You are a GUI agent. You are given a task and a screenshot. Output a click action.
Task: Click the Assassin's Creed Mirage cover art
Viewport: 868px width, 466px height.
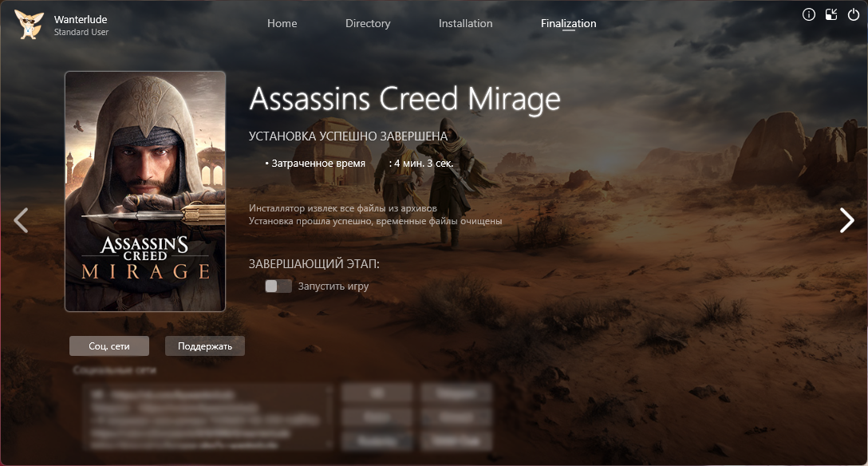(x=145, y=192)
